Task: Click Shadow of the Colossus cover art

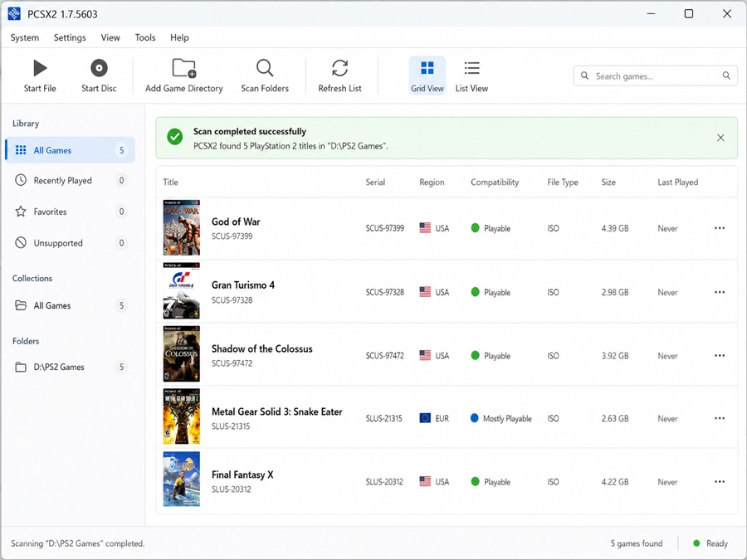Action: coord(182,353)
